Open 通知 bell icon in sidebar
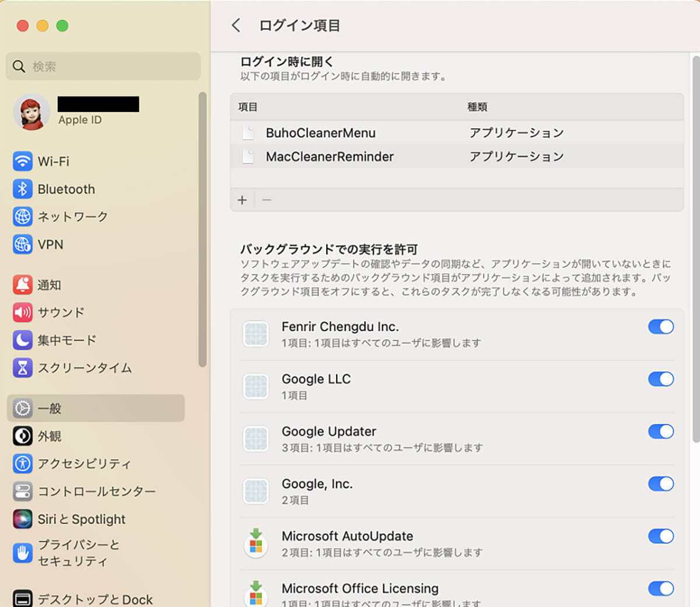This screenshot has height=607, width=700. (22, 285)
